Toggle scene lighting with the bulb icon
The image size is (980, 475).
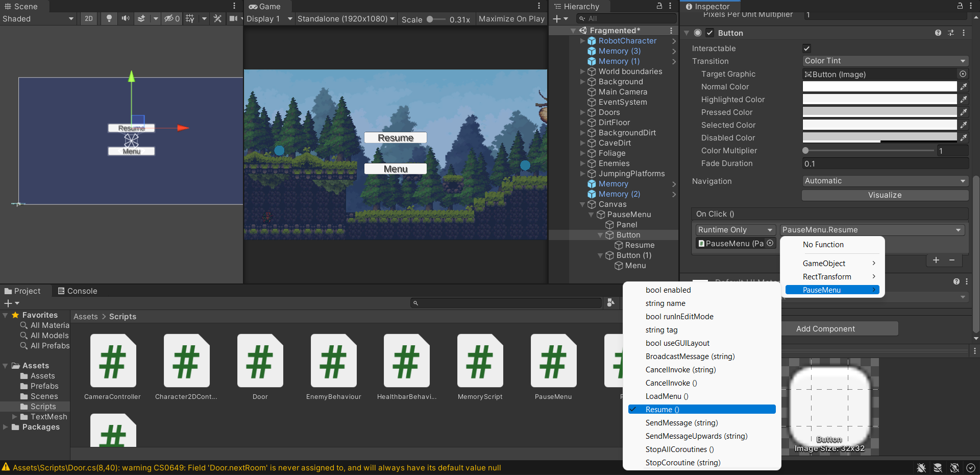pyautogui.click(x=109, y=18)
